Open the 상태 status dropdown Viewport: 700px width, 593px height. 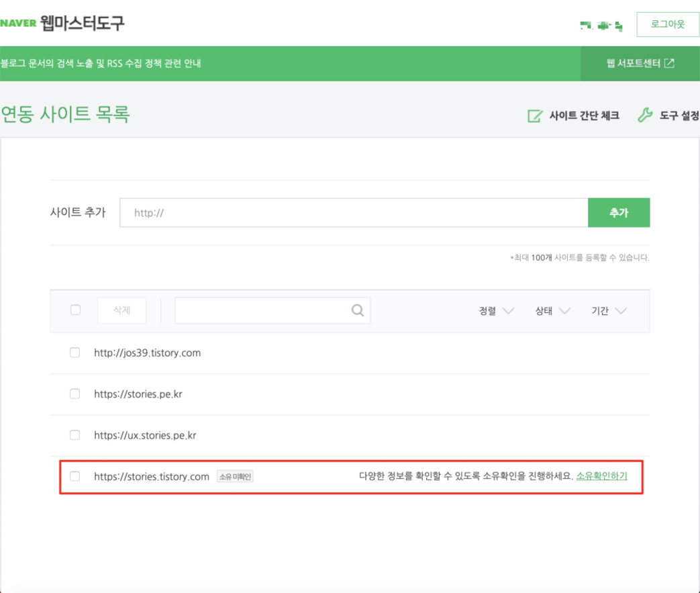[x=552, y=311]
